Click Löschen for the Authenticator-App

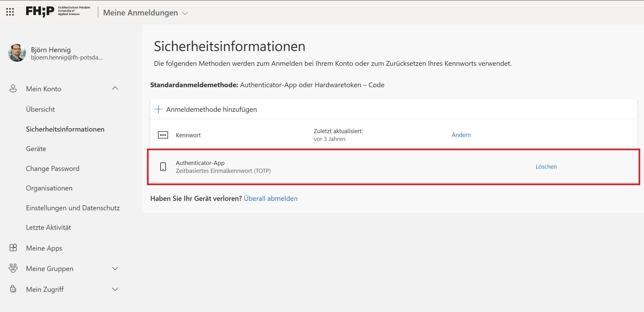pyautogui.click(x=546, y=167)
